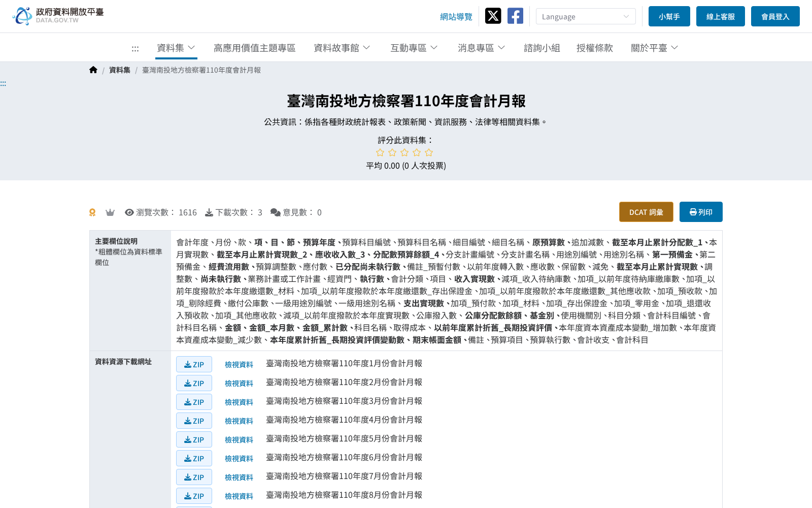Screen dimensions: 812x508
Task: Click the DCAT 詞彙 button
Action: (x=646, y=212)
